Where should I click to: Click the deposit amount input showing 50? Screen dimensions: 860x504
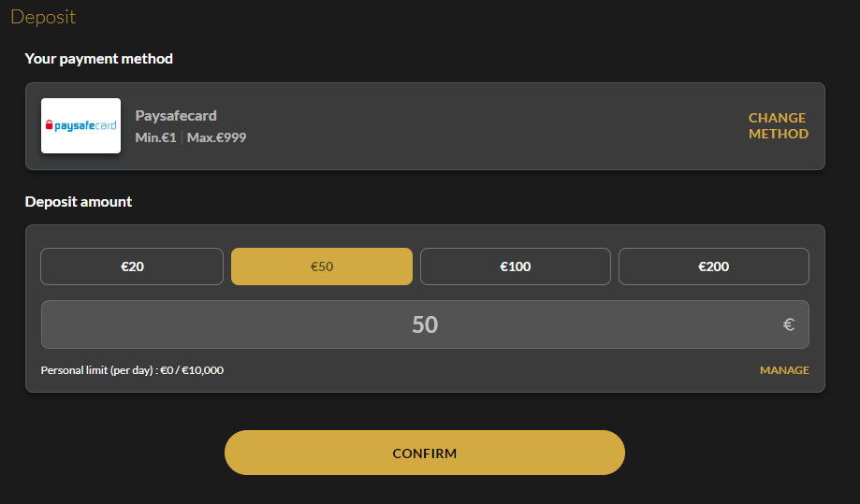tap(425, 324)
